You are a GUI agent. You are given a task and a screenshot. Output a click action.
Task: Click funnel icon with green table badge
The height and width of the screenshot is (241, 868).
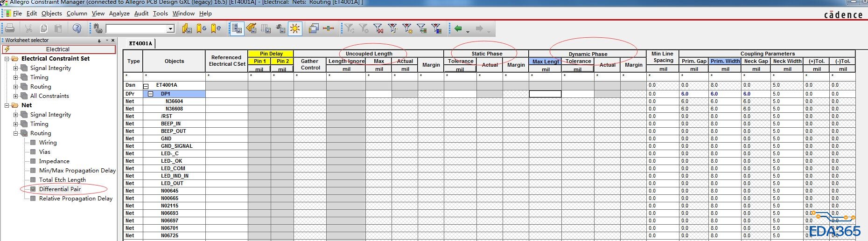click(x=422, y=28)
